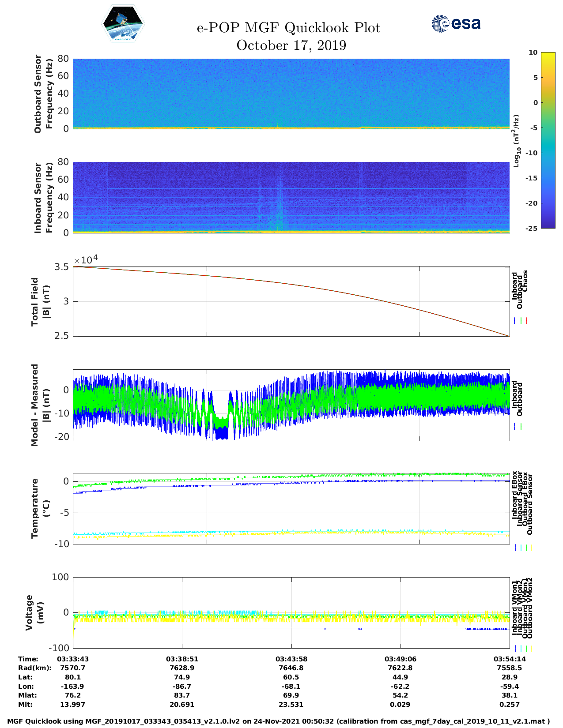Select the Outboard Sensor spectrogram panel
The image size is (563, 728).
click(x=291, y=94)
